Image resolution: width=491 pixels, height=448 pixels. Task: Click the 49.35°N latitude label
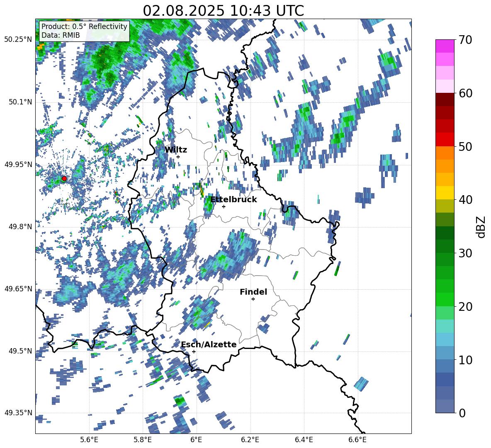pyautogui.click(x=18, y=413)
